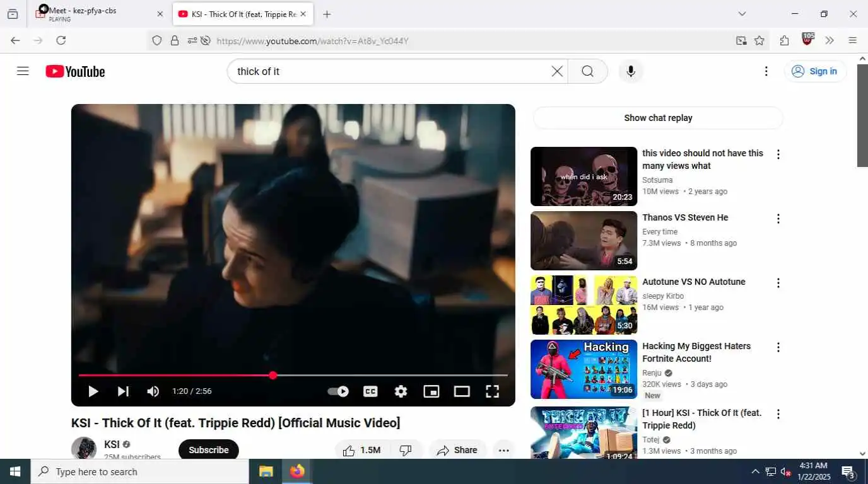Open browser extensions puzzle icon
Viewport: 868px width, 484px height.
pyautogui.click(x=784, y=40)
